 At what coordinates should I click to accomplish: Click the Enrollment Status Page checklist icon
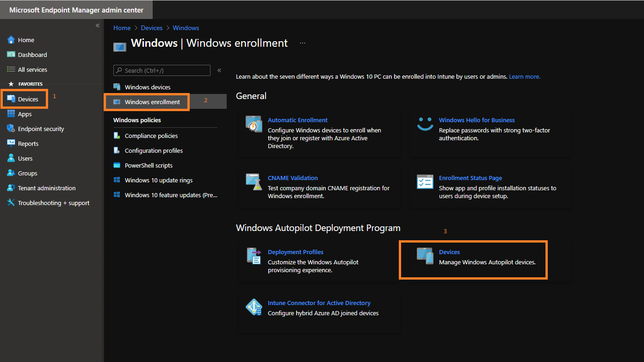click(x=425, y=182)
